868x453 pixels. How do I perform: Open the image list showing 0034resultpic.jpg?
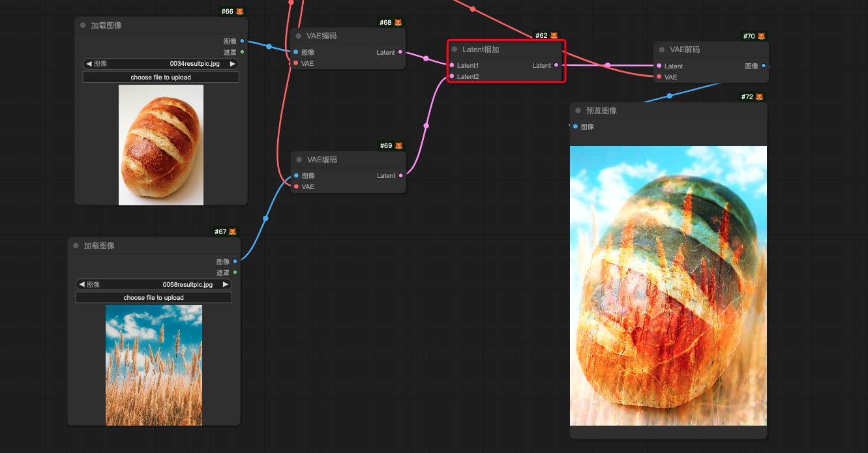click(161, 64)
